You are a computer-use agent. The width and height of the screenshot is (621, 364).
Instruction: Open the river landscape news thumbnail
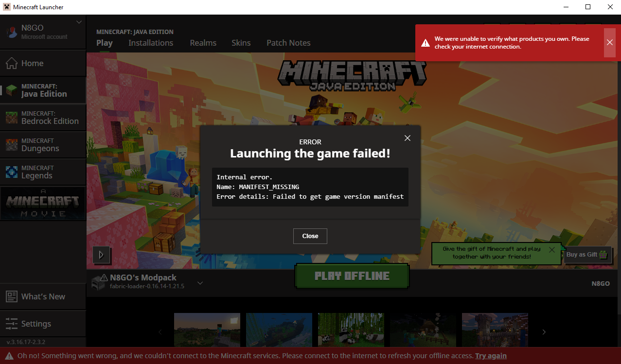(x=279, y=330)
